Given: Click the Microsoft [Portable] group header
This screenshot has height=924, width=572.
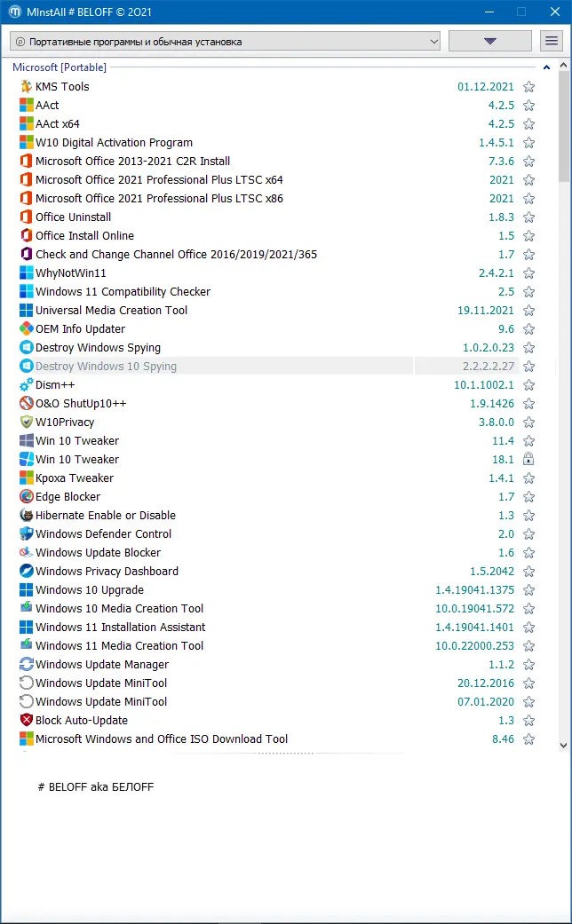Looking at the screenshot, I should point(60,67).
